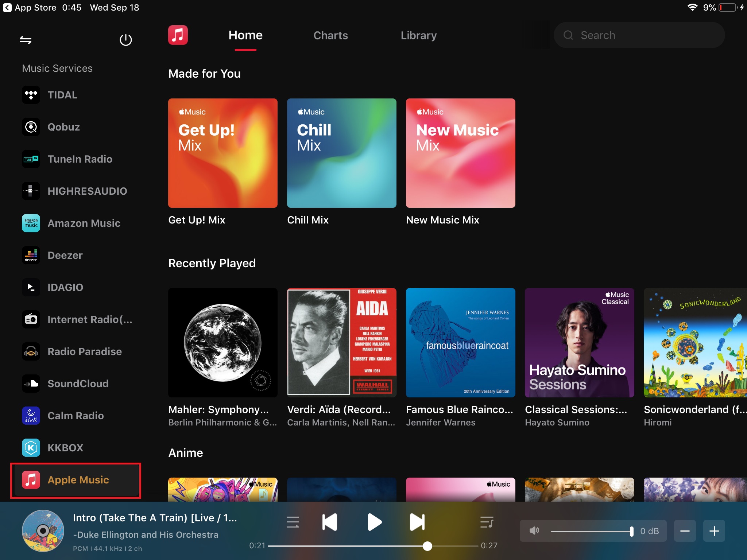Image resolution: width=747 pixels, height=560 pixels.
Task: Switch to the Library tab
Action: tap(419, 35)
